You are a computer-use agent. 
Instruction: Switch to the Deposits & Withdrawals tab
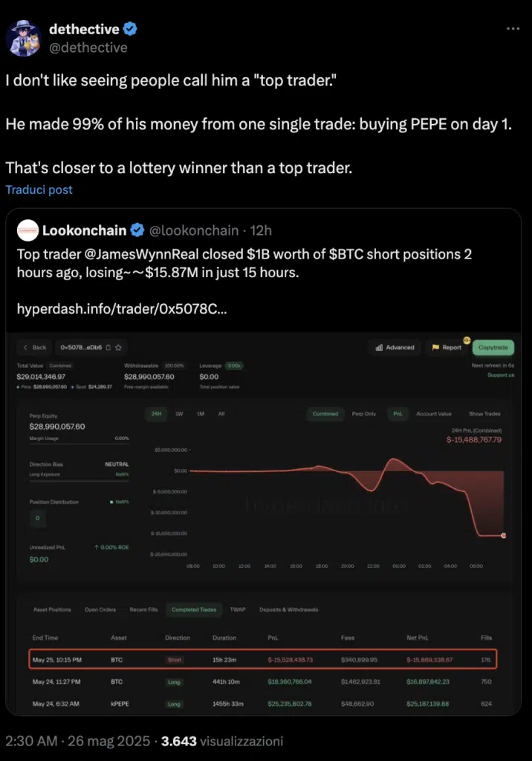289,609
